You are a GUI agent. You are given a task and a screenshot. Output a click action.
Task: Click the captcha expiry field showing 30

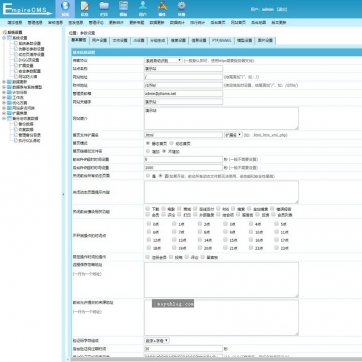[183, 348]
